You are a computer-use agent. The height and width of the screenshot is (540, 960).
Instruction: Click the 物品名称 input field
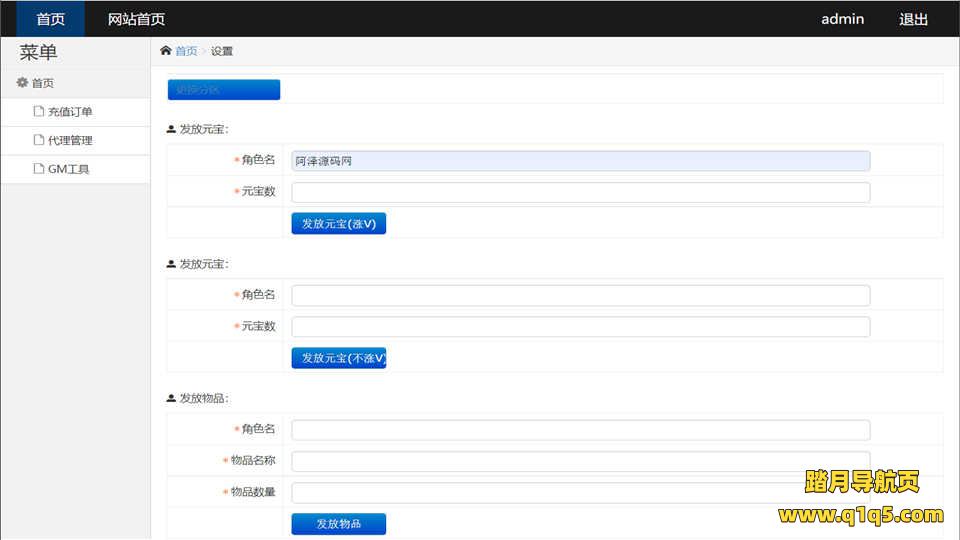click(580, 461)
